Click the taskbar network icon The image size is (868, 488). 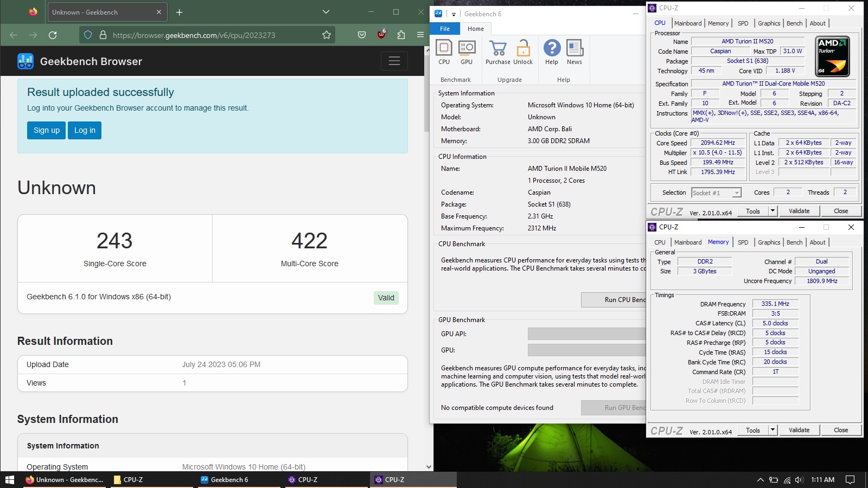(787, 479)
